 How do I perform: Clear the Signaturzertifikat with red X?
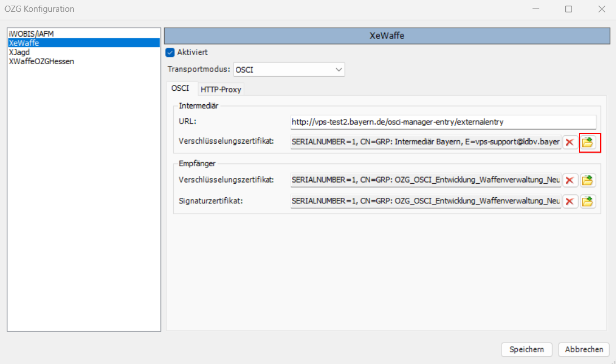(570, 201)
